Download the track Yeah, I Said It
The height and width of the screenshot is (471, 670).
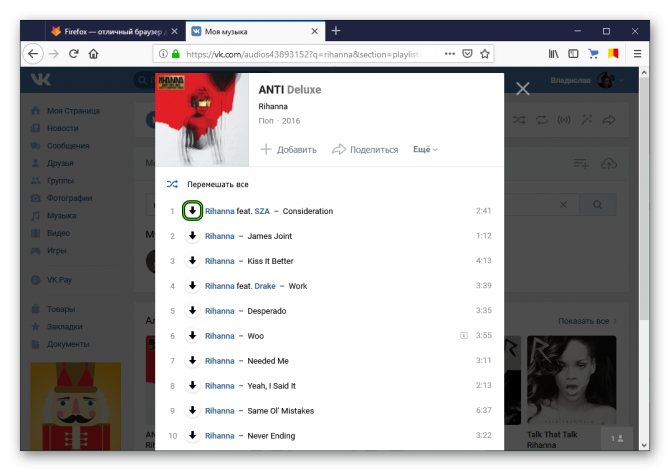(x=192, y=386)
